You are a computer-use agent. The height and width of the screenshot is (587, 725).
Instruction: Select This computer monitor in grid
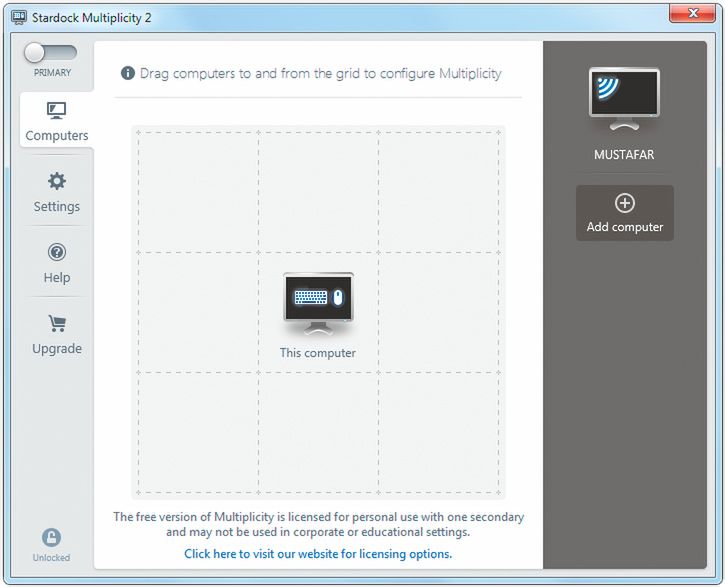click(x=318, y=304)
